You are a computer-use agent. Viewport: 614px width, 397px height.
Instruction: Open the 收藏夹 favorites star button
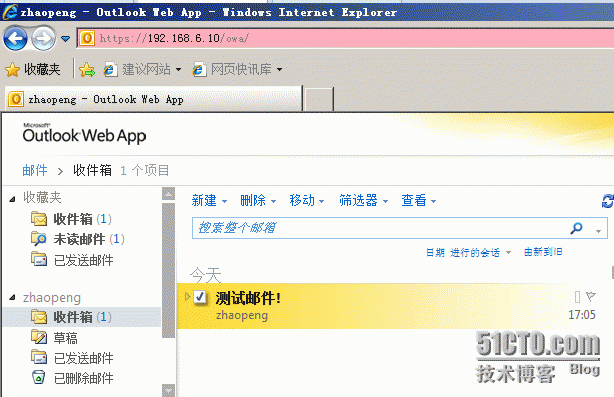click(x=33, y=69)
